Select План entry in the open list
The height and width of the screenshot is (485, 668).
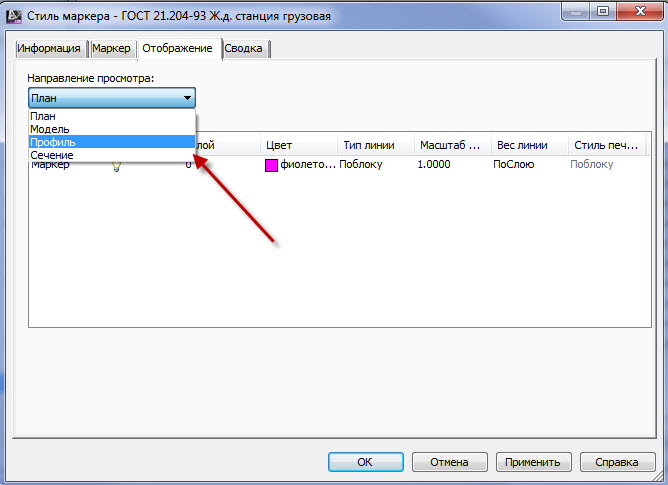click(112, 116)
